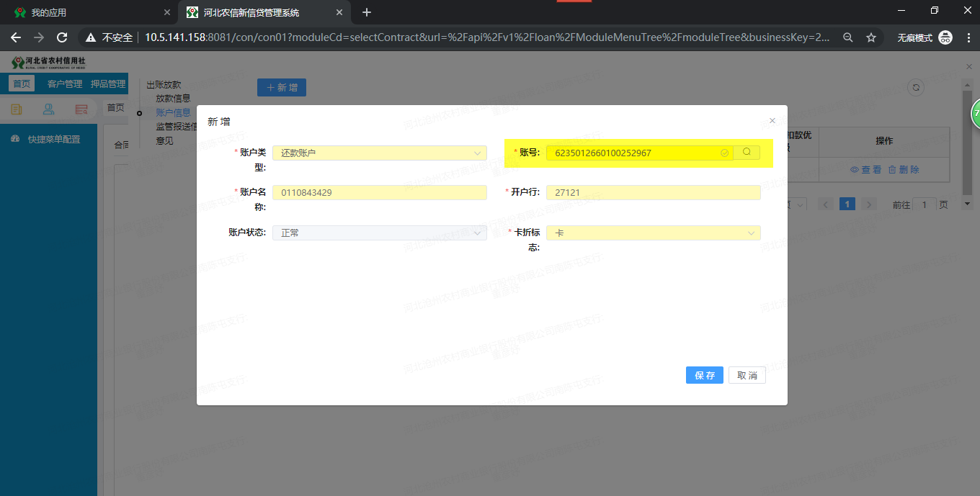Screen dimensions: 980x496
Task: Click the 保存 button
Action: [704, 376]
